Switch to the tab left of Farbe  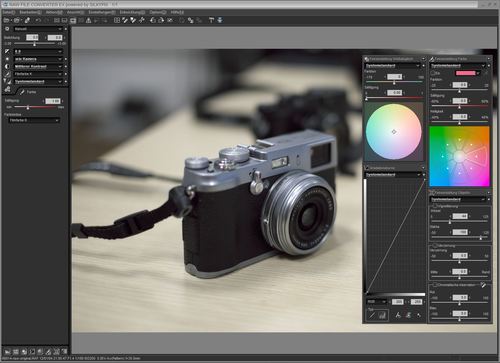coord(7,90)
